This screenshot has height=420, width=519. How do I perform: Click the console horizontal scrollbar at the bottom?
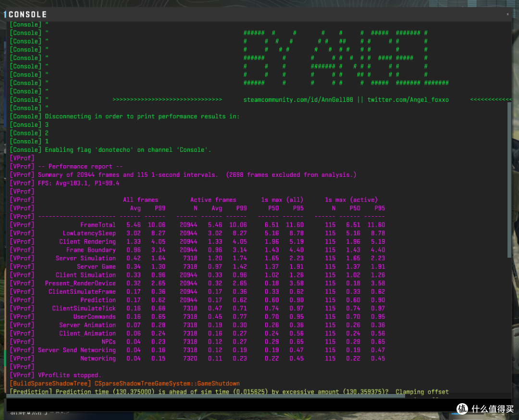[x=206, y=396]
